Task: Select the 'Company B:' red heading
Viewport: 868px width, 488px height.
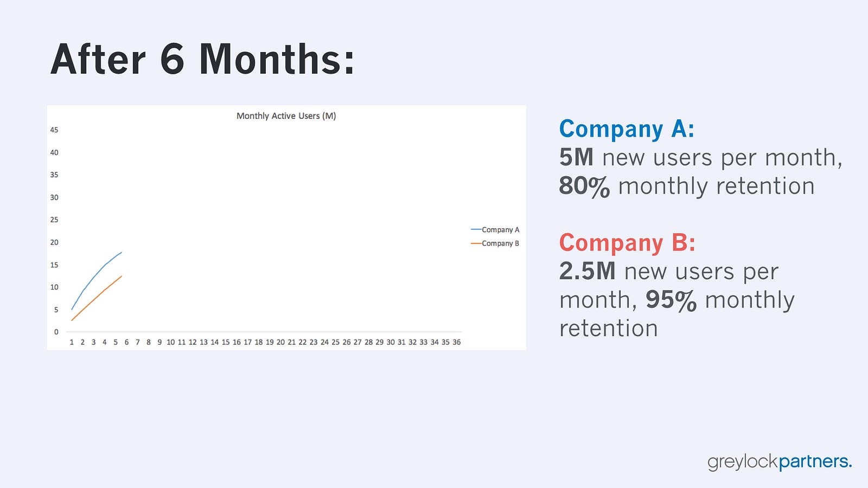Action: point(627,243)
